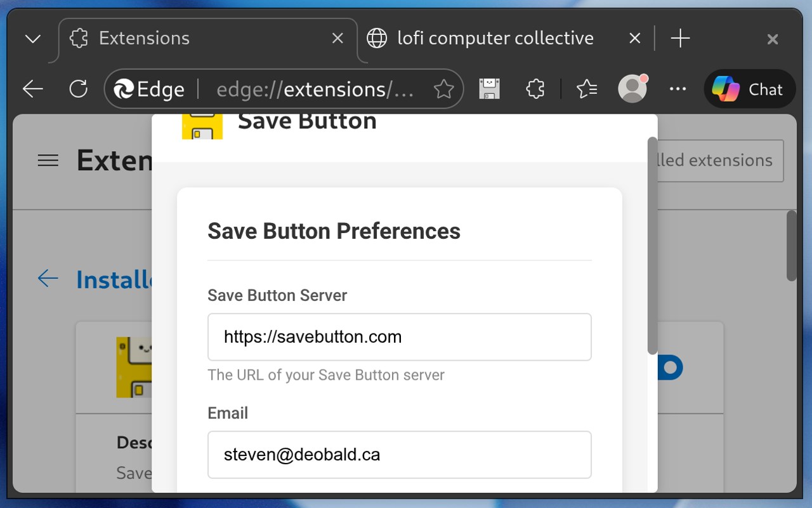Click the Email input field
The image size is (812, 508).
[399, 455]
